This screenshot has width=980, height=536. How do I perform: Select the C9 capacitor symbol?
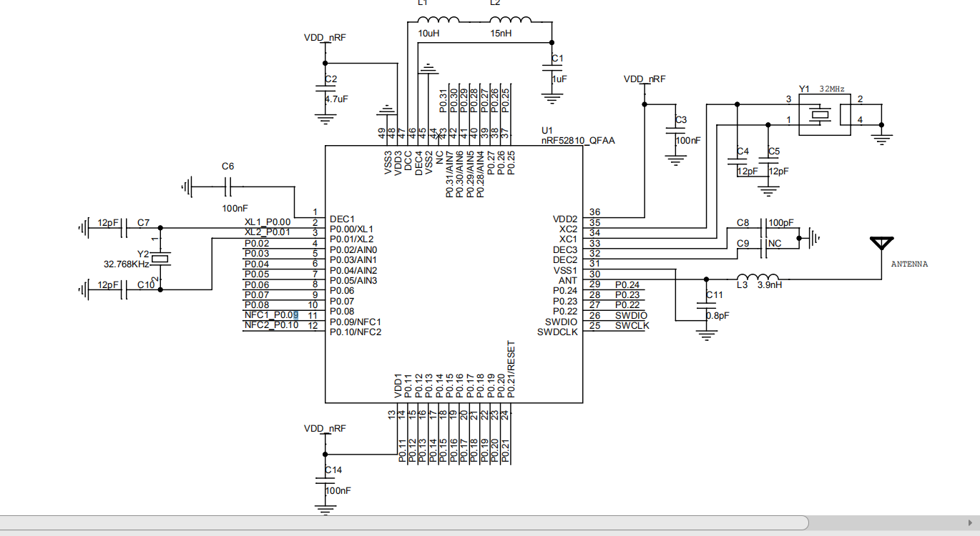[x=764, y=248]
